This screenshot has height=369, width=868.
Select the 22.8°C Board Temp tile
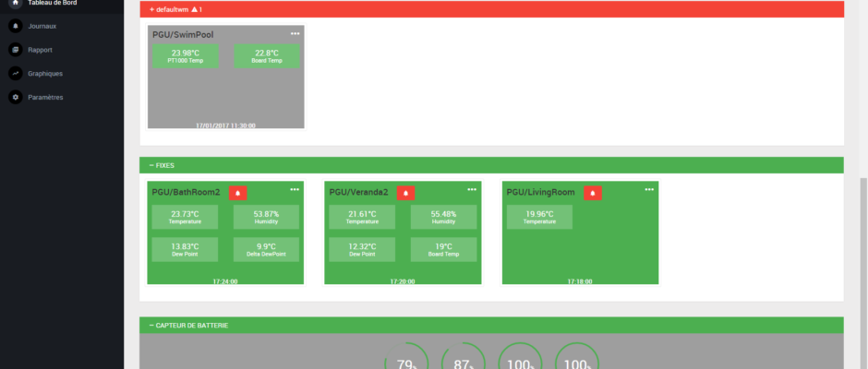[267, 56]
